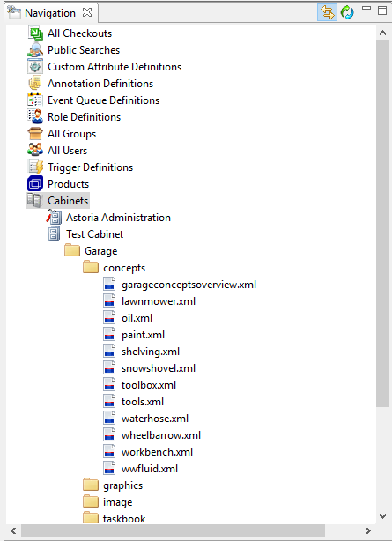Select the All Users people icon
This screenshot has width=392, height=541.
point(35,150)
